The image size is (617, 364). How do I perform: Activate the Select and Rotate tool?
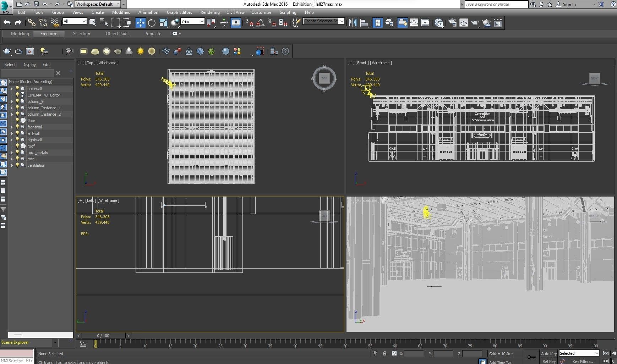pos(152,23)
